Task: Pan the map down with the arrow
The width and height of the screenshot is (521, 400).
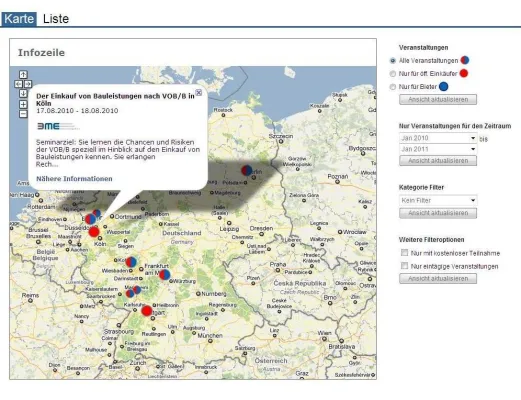Action: coord(23,93)
